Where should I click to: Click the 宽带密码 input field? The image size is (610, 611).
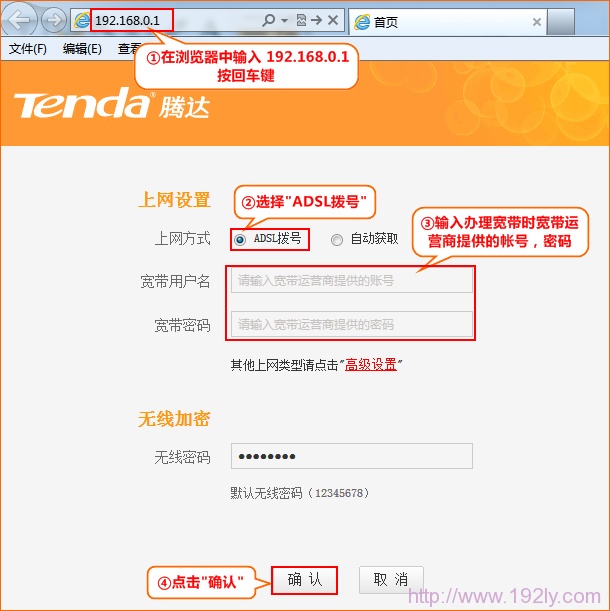coord(352,324)
